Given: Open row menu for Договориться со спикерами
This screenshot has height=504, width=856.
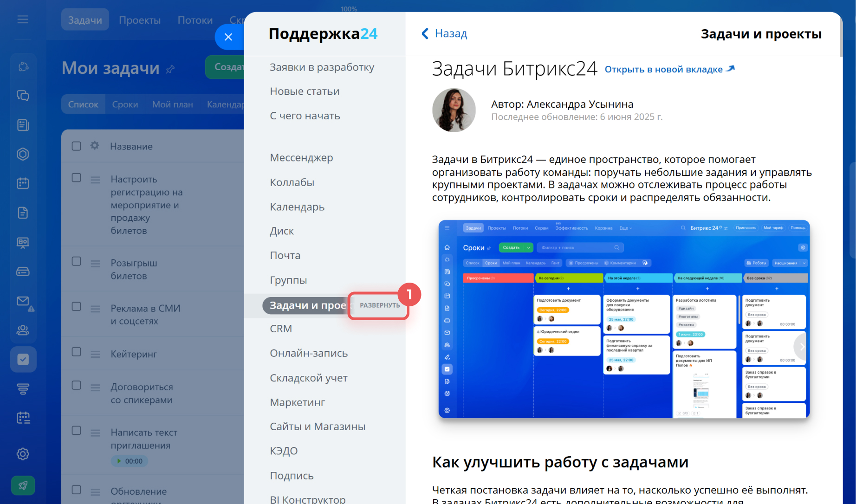Looking at the screenshot, I should (x=96, y=388).
